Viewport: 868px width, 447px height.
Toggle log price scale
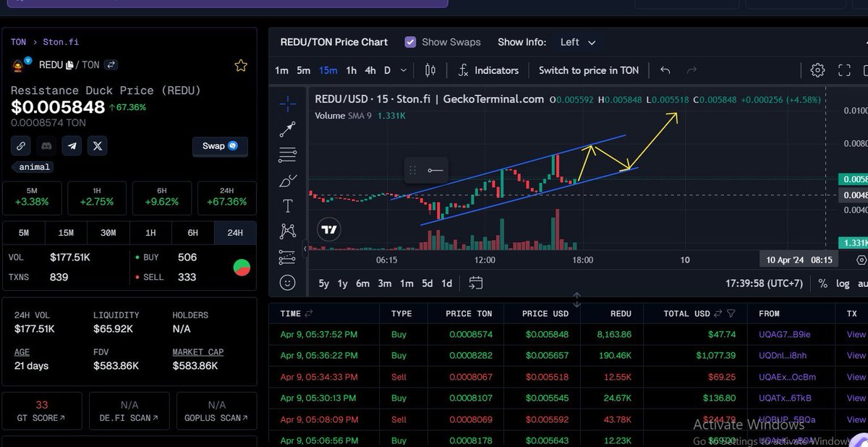tap(843, 284)
